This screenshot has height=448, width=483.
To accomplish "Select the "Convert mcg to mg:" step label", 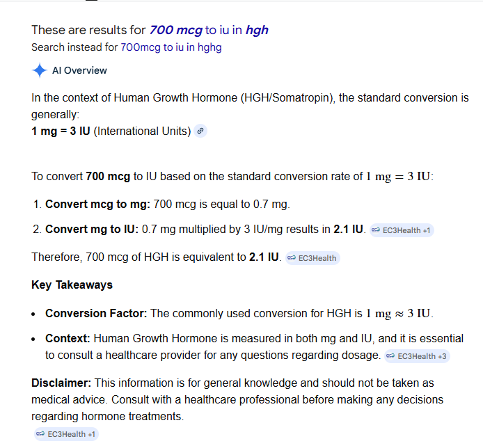I will [x=97, y=205].
